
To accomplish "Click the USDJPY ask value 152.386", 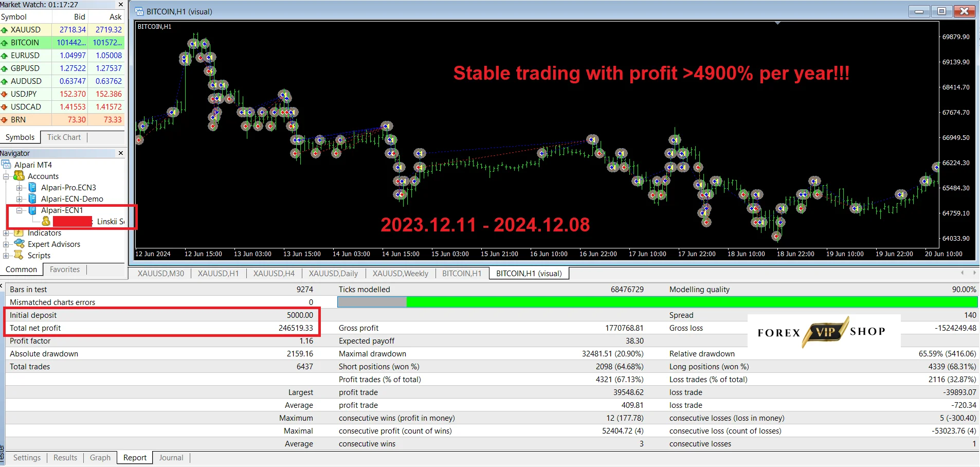I will (x=108, y=94).
